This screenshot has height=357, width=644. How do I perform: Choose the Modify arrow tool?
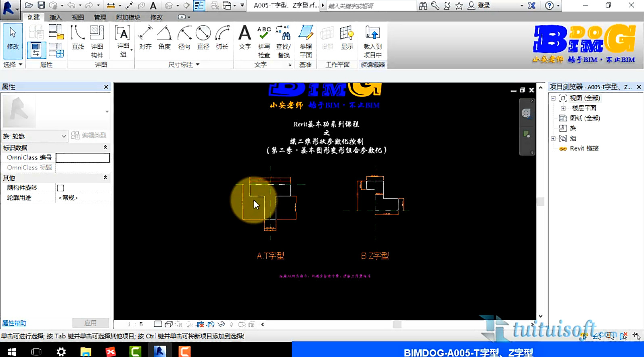pos(13,41)
